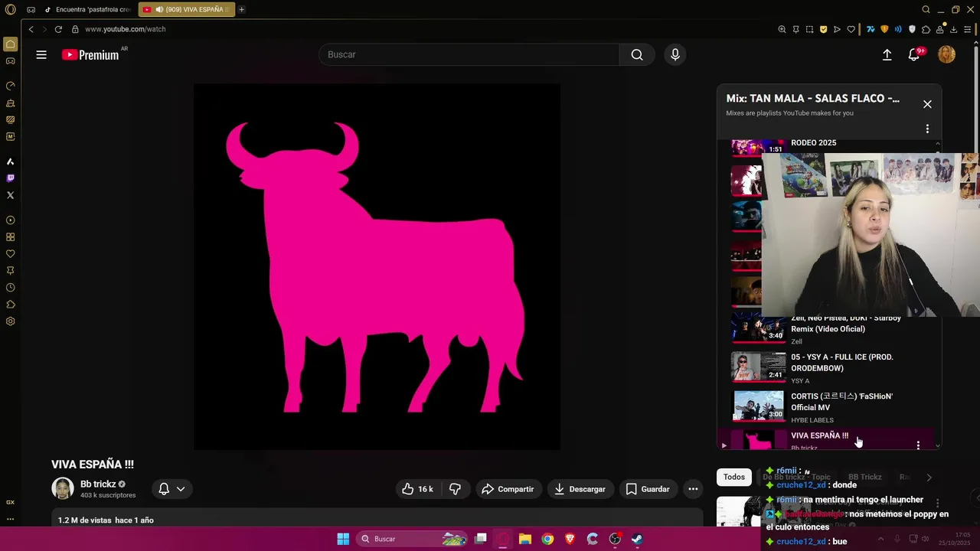This screenshot has width=980, height=551.
Task: Open the YouTube account avatar menu
Action: [947, 55]
